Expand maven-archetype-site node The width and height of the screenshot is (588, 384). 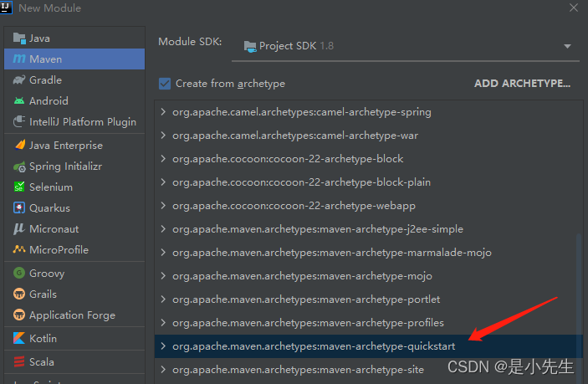163,370
